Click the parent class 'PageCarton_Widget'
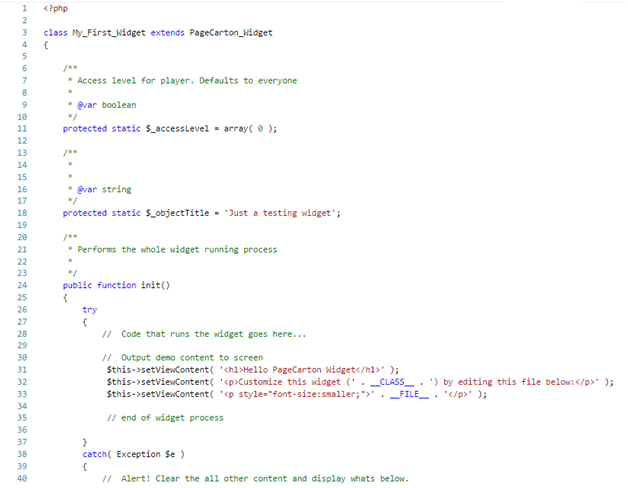Viewport: 628px width, 488px height. [231, 33]
